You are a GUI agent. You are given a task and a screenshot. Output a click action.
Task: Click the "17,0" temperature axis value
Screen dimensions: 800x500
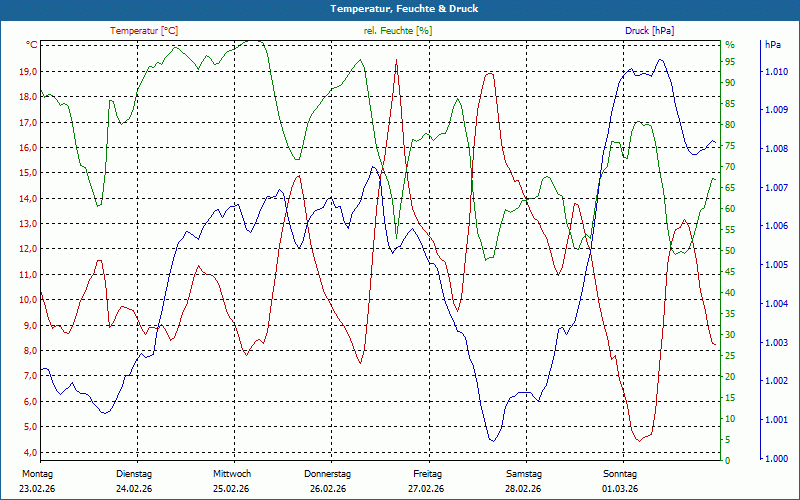[29, 122]
